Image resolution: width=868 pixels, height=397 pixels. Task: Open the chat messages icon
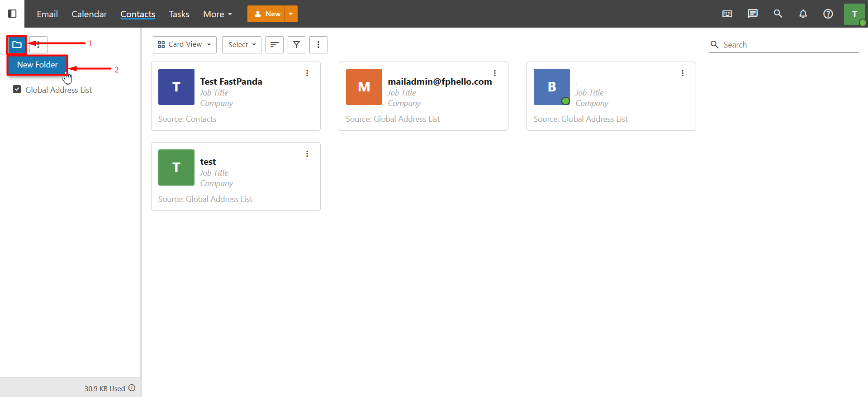[x=753, y=14]
